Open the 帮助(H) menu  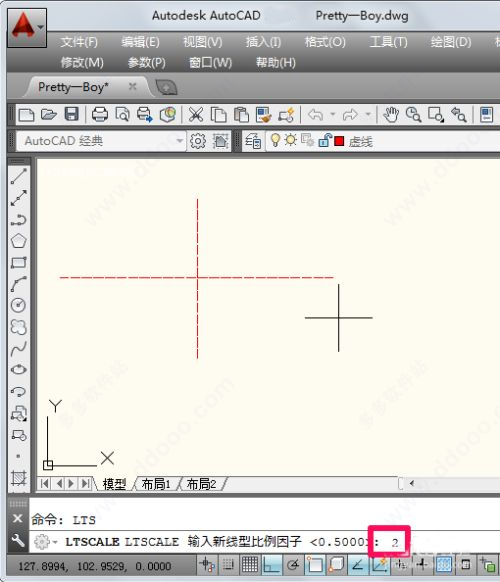point(275,62)
